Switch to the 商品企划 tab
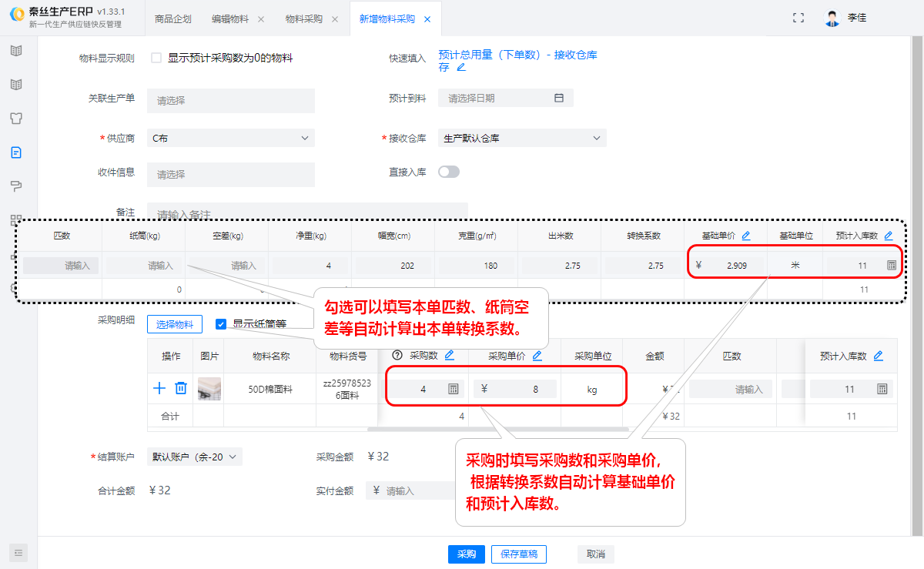 (x=172, y=17)
